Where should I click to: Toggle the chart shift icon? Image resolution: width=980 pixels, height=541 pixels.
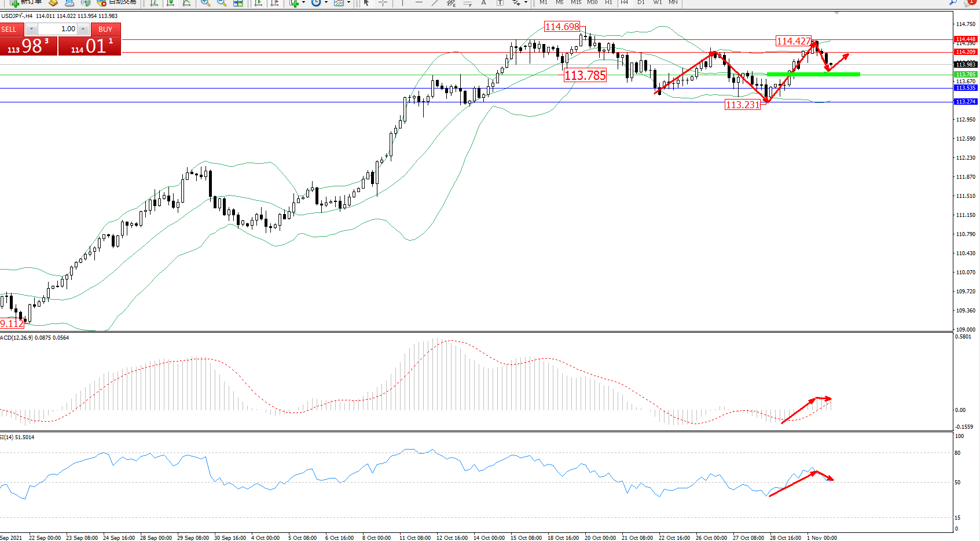pos(274,3)
